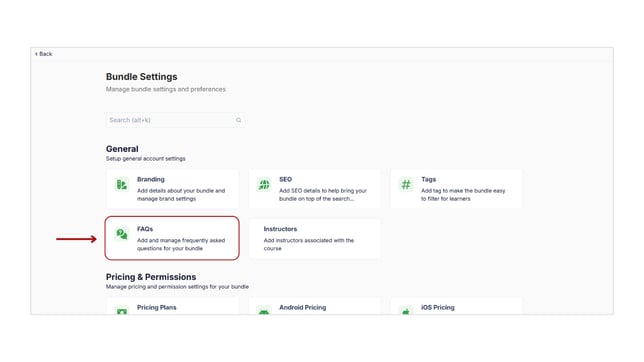Open the Instructors settings card
The height and width of the screenshot is (362, 644).
tap(315, 238)
